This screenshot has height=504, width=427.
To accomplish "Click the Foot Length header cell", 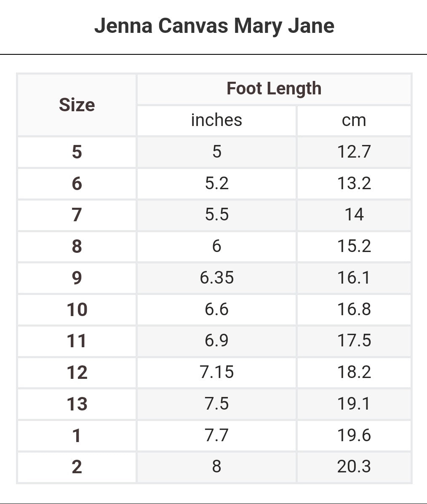I will tap(274, 88).
